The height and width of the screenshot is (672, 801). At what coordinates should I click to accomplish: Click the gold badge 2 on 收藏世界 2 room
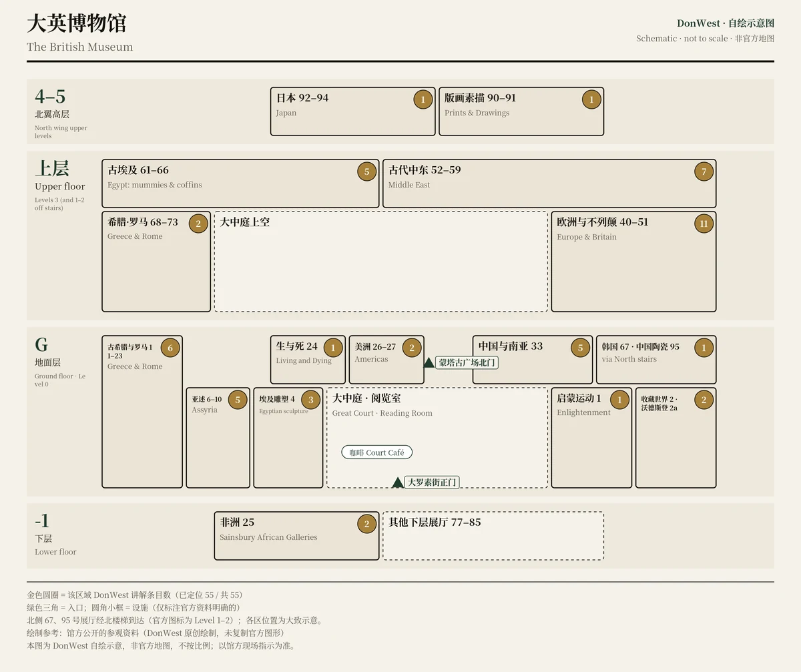[x=704, y=400]
